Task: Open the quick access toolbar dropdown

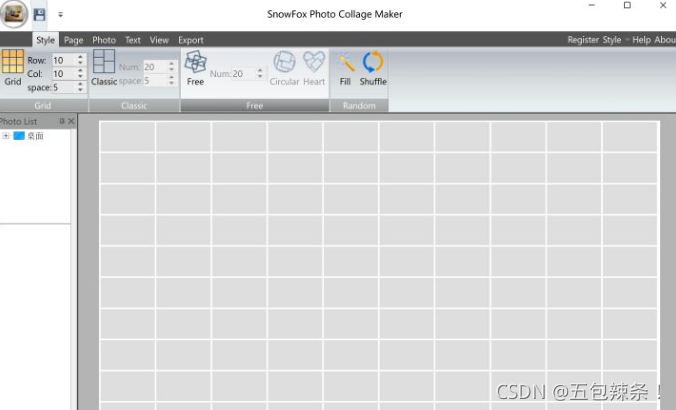Action: pos(60,15)
